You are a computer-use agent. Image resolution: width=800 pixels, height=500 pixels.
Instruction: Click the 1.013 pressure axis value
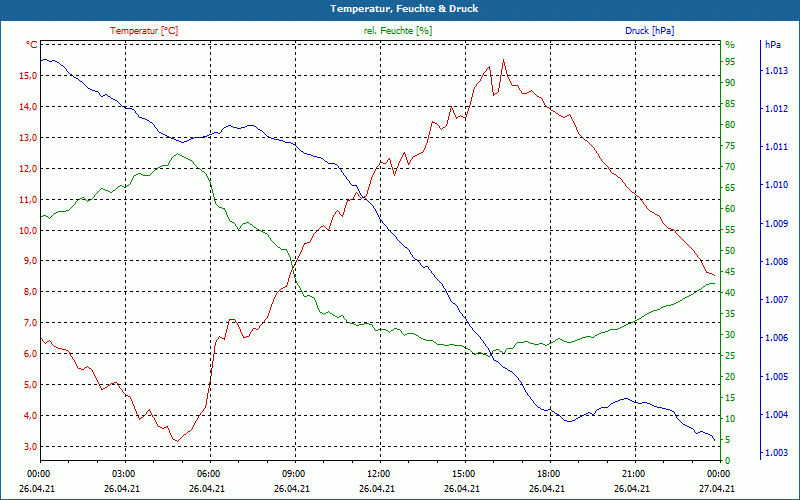(777, 70)
